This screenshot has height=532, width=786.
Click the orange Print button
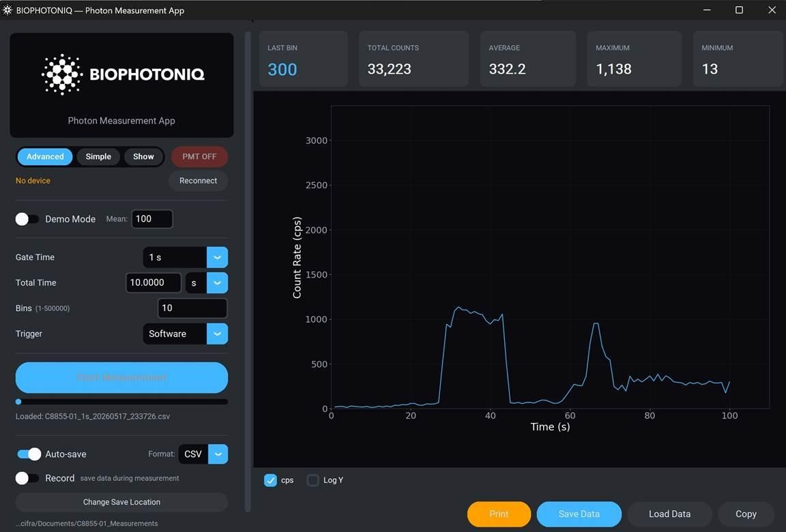tap(499, 514)
